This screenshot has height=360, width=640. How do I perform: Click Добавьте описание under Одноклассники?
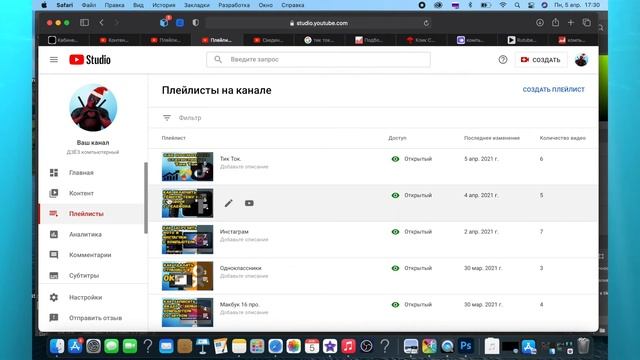click(x=244, y=276)
